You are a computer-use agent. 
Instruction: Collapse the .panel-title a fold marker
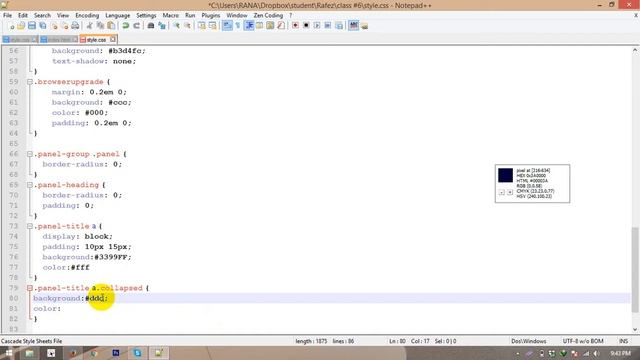30,226
